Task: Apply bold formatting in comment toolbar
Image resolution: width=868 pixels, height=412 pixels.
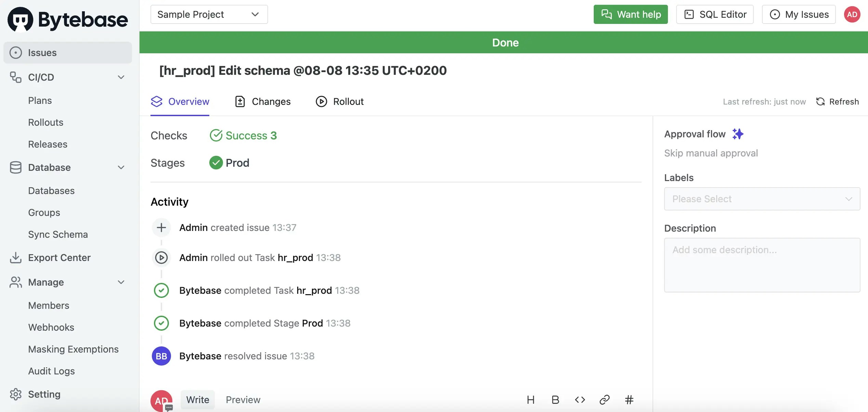Action: 555,400
